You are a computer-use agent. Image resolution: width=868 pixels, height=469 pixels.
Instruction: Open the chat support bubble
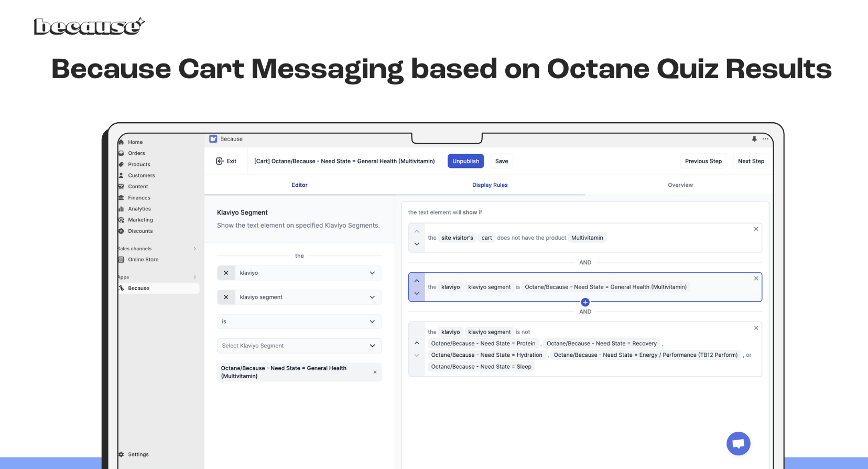[x=739, y=443]
